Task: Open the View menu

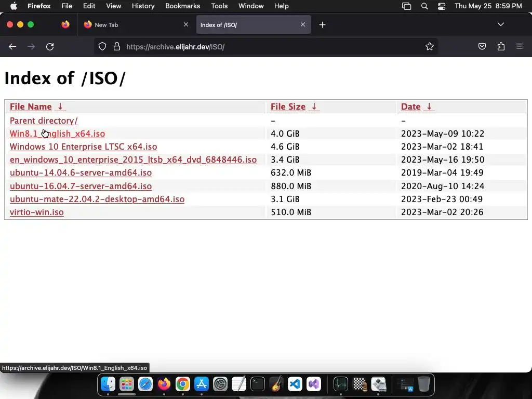Action: (x=114, y=6)
